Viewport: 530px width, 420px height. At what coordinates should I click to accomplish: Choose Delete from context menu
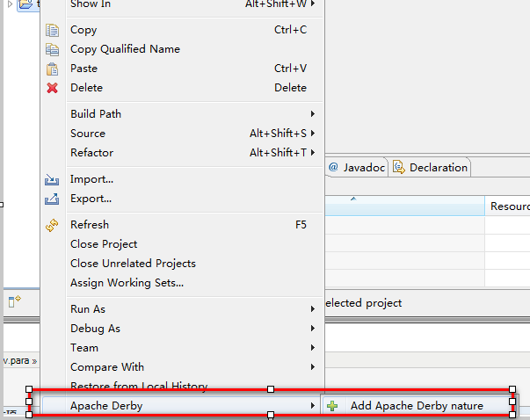[183, 88]
